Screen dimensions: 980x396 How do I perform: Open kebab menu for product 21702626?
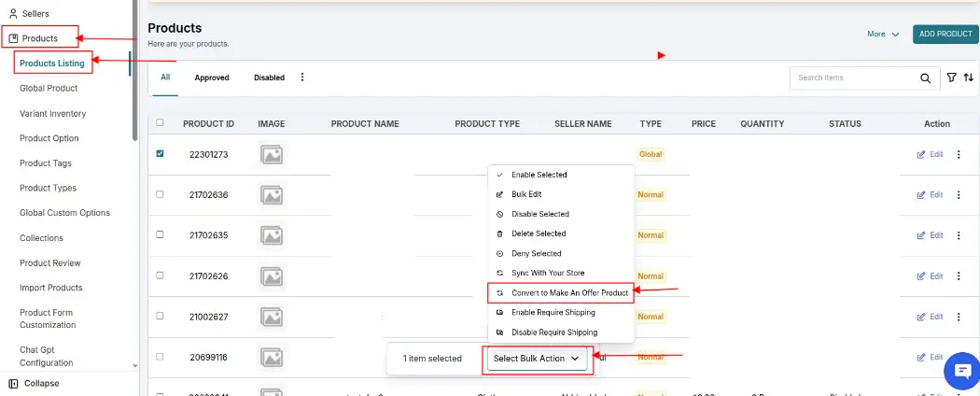tap(959, 276)
